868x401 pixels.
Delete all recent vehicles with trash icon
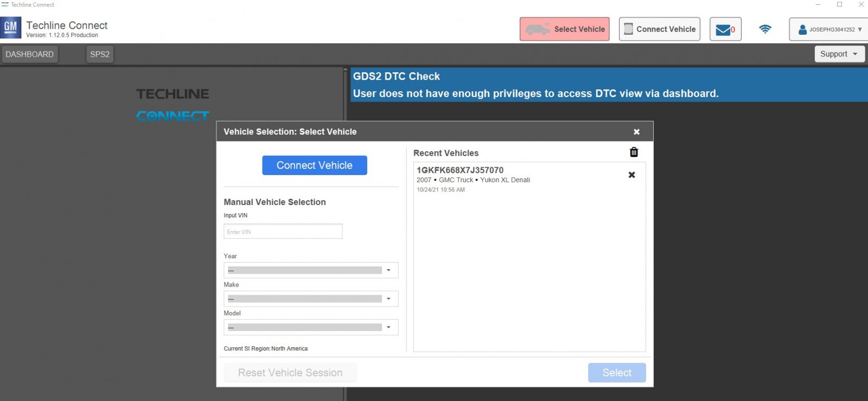coord(634,152)
